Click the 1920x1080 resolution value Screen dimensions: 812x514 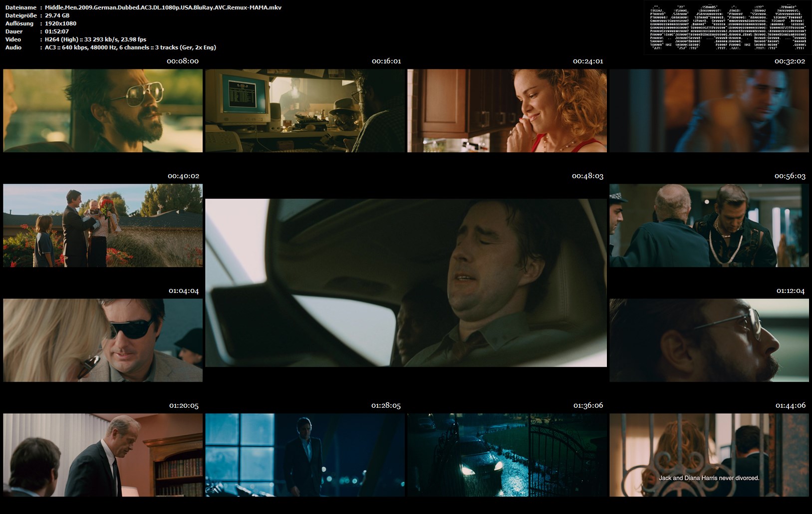[60, 23]
